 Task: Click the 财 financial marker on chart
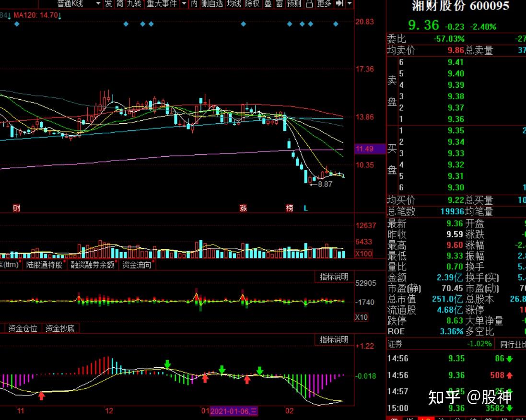click(x=17, y=208)
